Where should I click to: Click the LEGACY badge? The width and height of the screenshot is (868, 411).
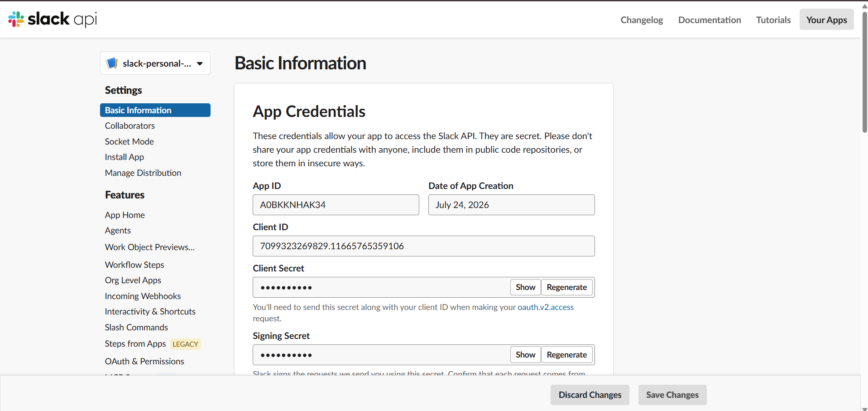(185, 344)
